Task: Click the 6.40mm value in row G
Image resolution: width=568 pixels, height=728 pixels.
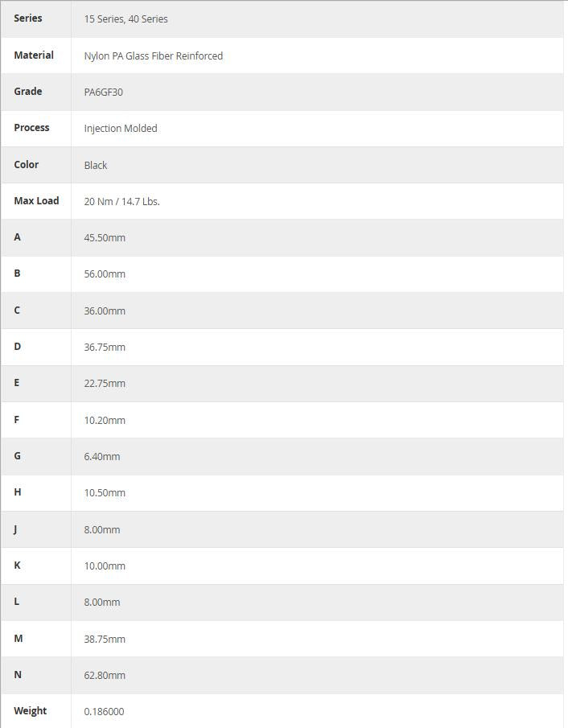Action: pyautogui.click(x=102, y=456)
